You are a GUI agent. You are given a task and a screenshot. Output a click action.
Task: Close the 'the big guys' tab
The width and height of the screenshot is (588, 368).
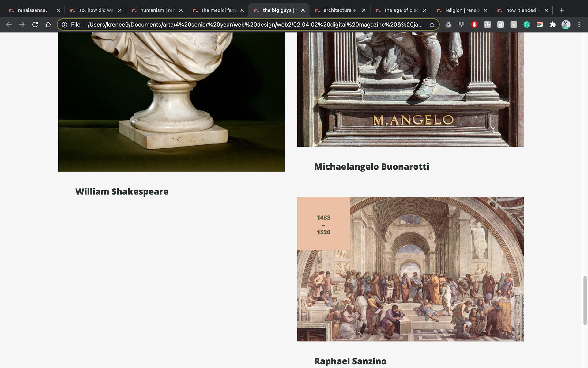[303, 10]
